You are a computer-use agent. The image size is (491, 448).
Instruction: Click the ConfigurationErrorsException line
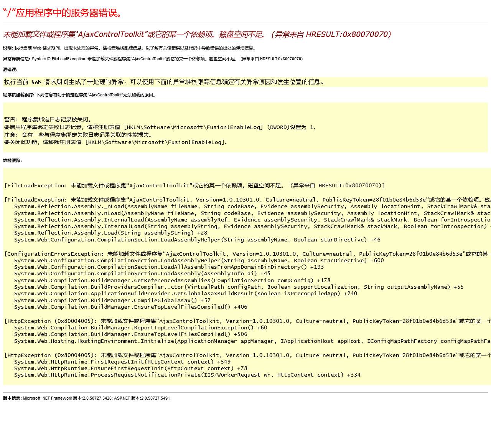pos(247,254)
